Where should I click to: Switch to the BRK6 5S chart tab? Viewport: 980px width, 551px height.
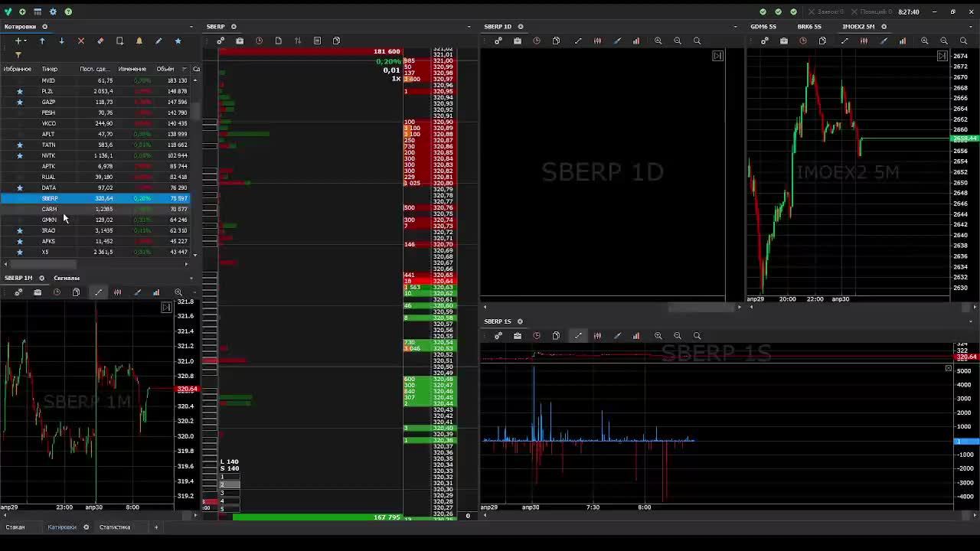click(x=809, y=27)
